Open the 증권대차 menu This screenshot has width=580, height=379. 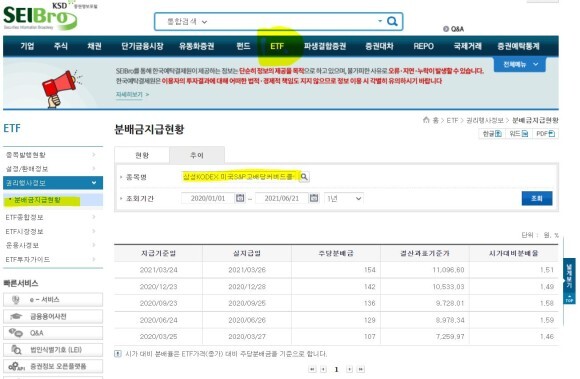(x=379, y=46)
